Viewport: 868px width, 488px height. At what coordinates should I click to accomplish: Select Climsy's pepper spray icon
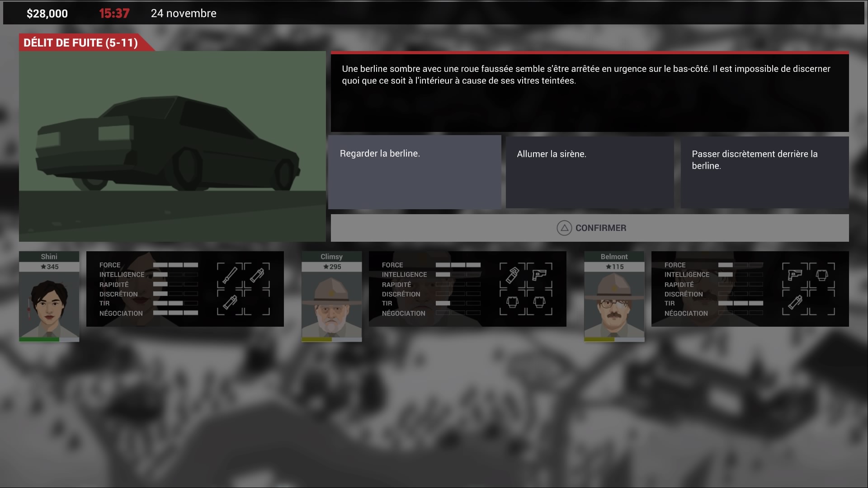pyautogui.click(x=512, y=275)
